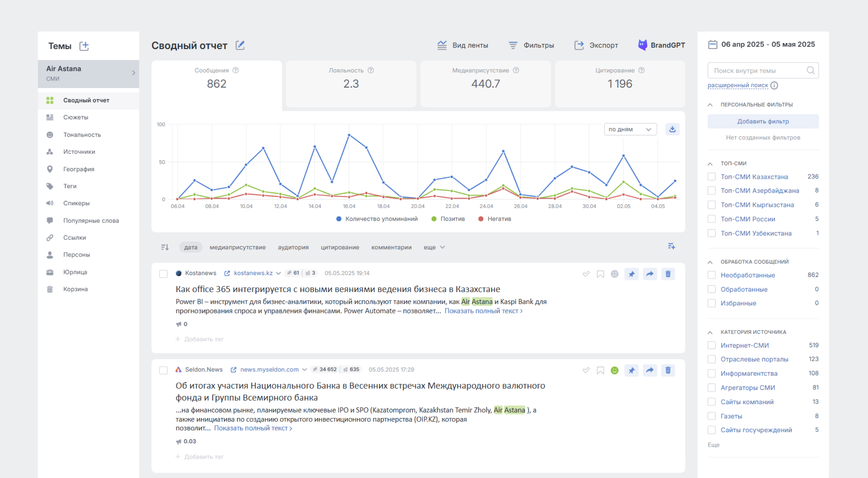Switch to the Лояльность metric tab
The width and height of the screenshot is (868, 478).
click(351, 83)
